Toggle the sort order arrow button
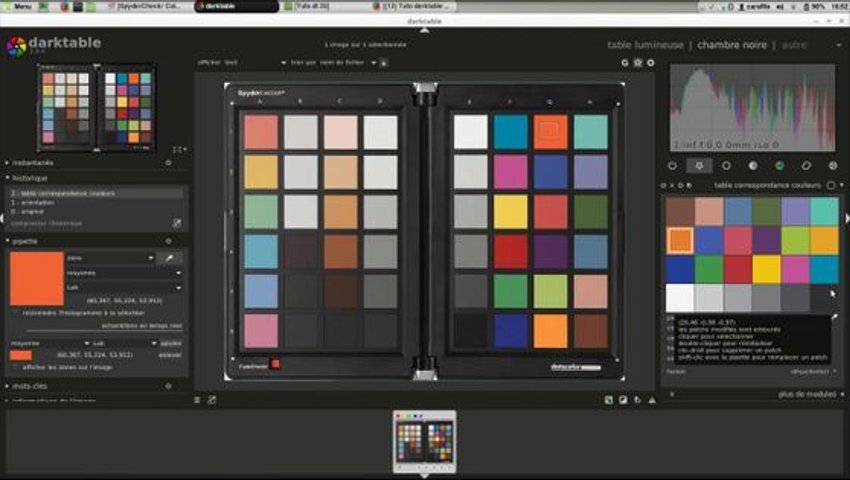 point(384,63)
